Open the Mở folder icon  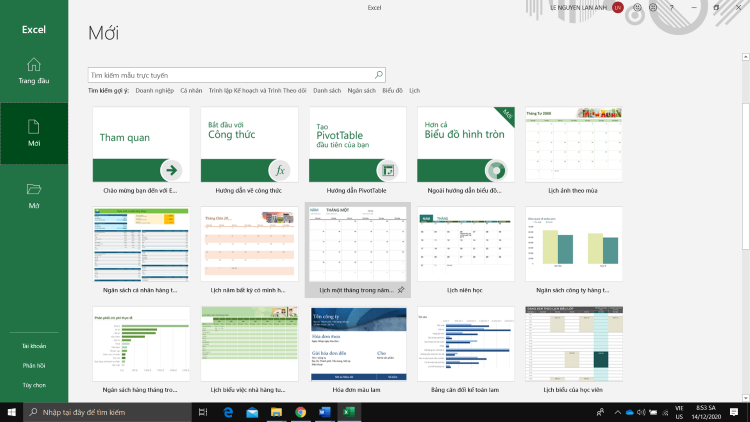tap(33, 189)
